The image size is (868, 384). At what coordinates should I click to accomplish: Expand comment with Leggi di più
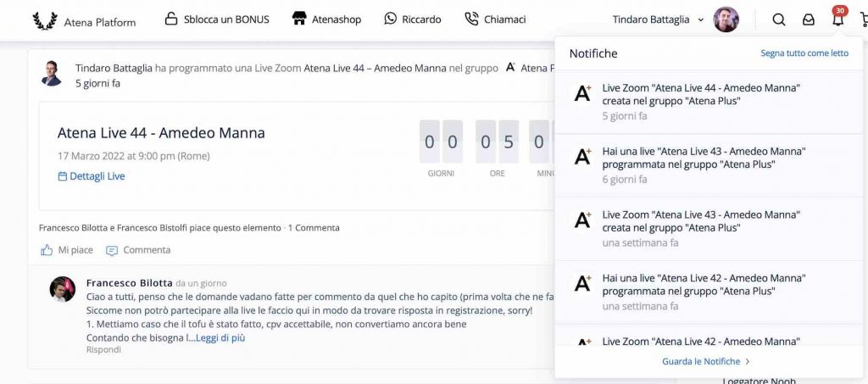tap(220, 337)
